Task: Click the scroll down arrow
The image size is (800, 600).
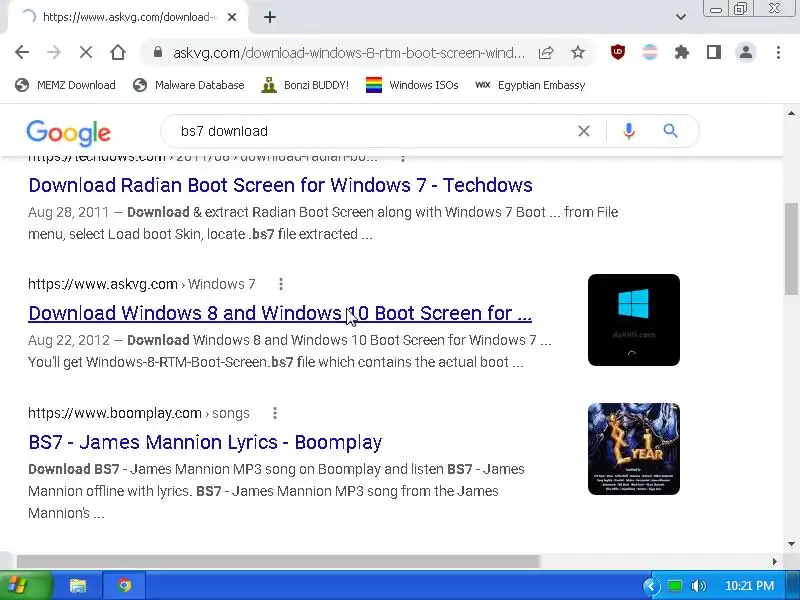Action: 791,543
